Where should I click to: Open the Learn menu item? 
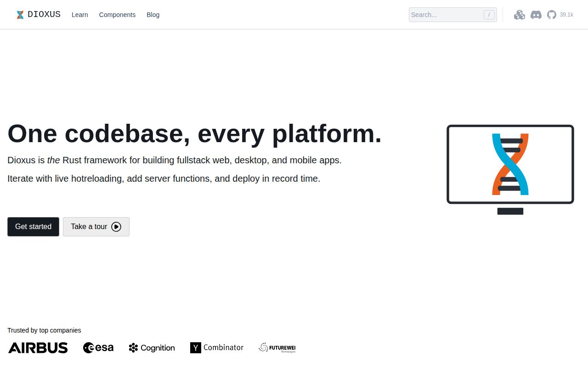tap(80, 15)
